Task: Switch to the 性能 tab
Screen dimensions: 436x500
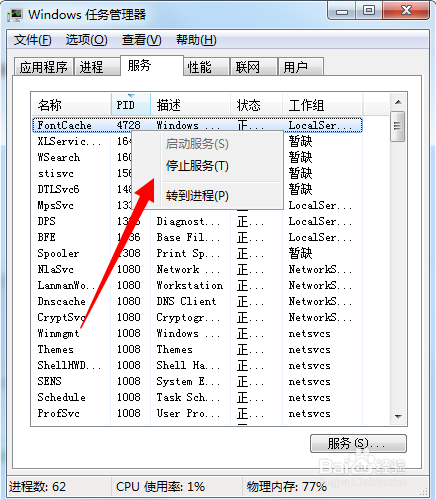Action: click(206, 67)
